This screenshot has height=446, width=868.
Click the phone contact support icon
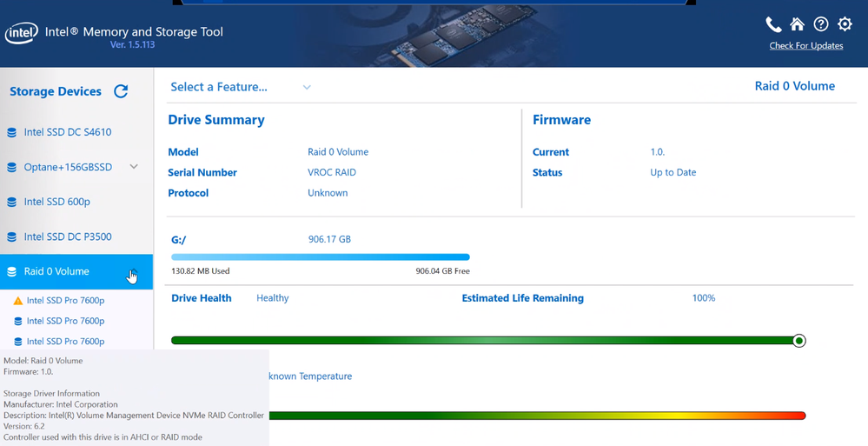tap(773, 24)
